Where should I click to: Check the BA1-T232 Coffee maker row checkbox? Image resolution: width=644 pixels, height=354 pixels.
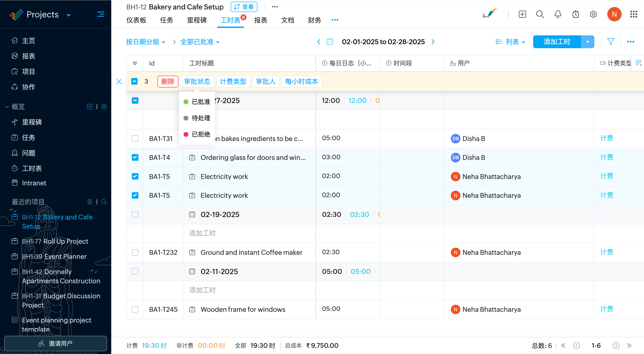tap(135, 252)
